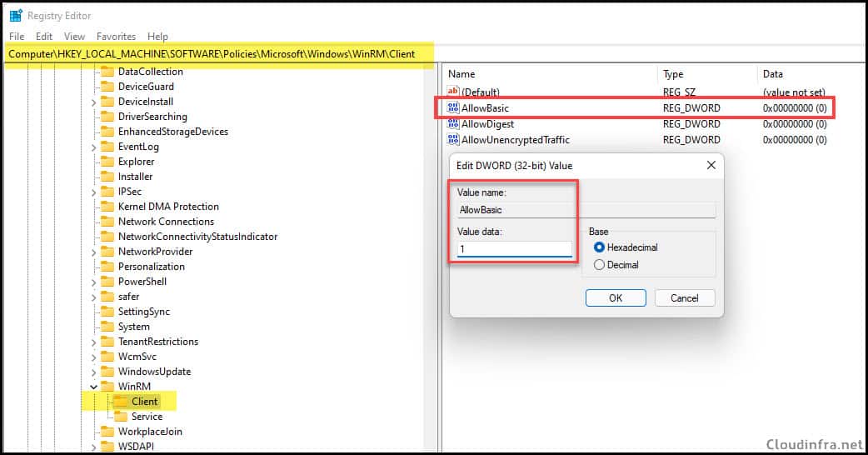This screenshot has width=868, height=455.
Task: Click the Registry Editor app icon
Action: tap(16, 16)
